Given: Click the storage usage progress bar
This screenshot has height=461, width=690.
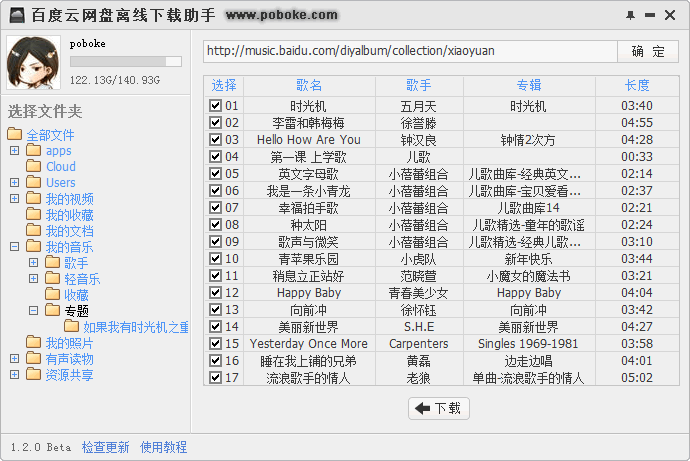Looking at the screenshot, I should tap(126, 62).
